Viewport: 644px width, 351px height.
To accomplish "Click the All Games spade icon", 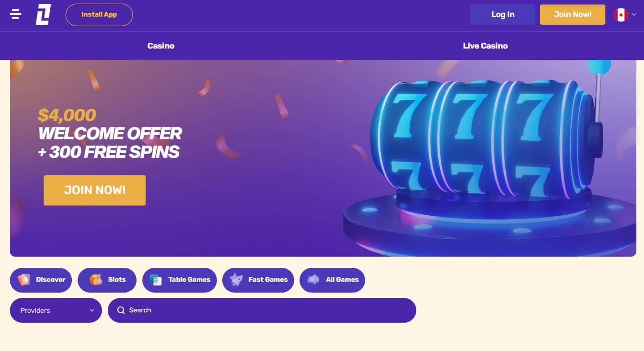I will pyautogui.click(x=313, y=280).
